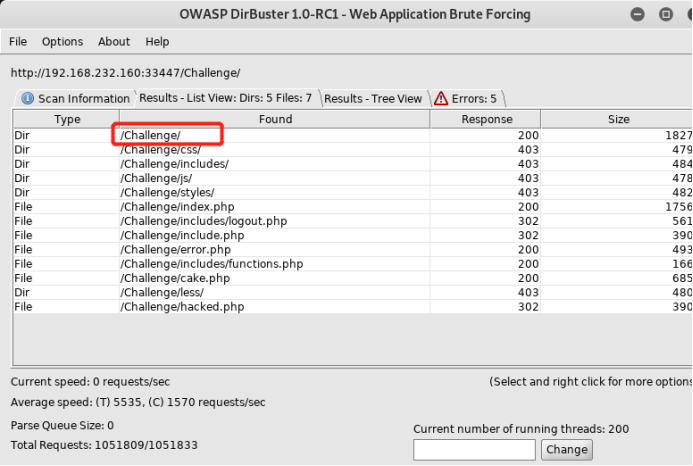Viewport: 693px width, 466px height.
Task: Select /Challenge/includes/logout.php entry
Action: 353,221
